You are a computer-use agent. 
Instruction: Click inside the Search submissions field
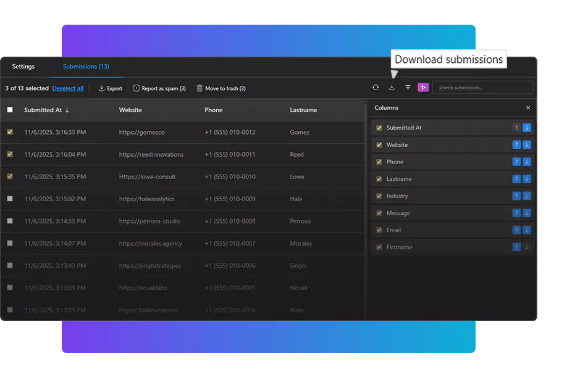coord(482,88)
